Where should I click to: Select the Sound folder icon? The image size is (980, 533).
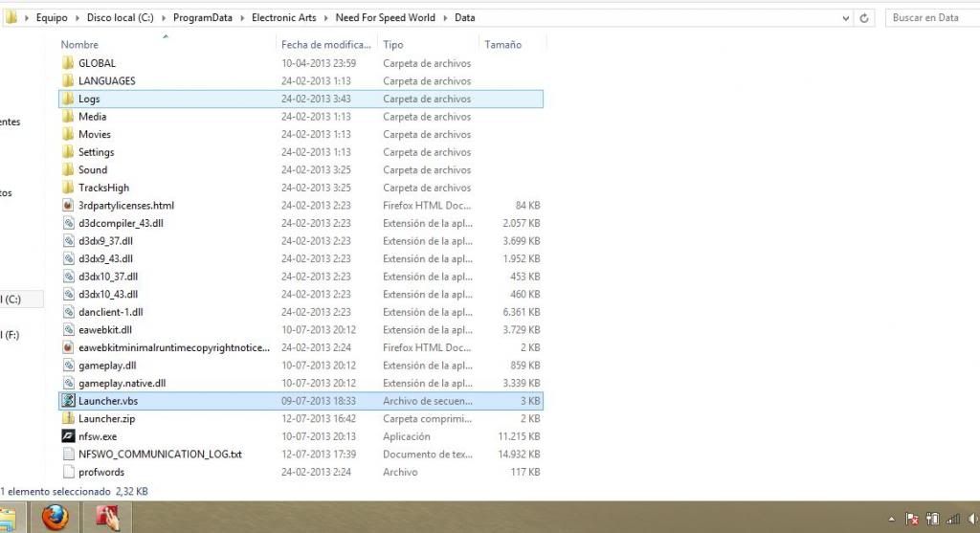pyautogui.click(x=68, y=170)
